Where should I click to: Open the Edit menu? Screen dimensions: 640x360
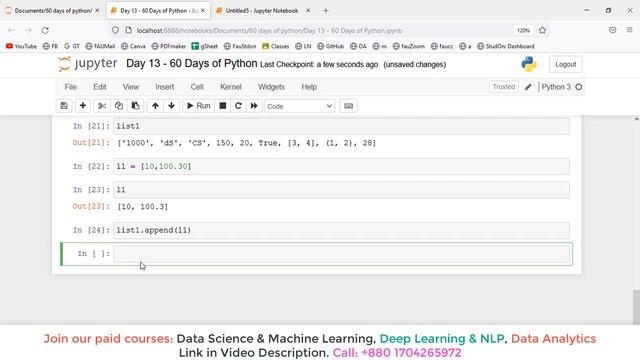click(x=100, y=87)
